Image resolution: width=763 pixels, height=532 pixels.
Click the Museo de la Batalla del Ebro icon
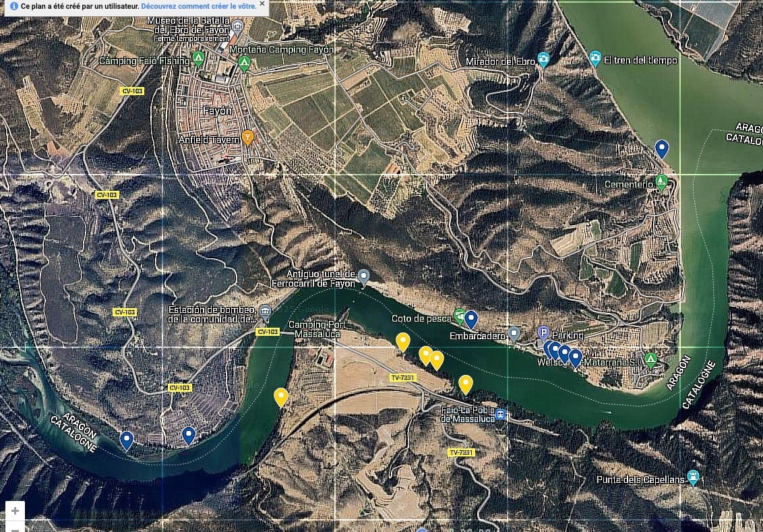pyautogui.click(x=237, y=26)
